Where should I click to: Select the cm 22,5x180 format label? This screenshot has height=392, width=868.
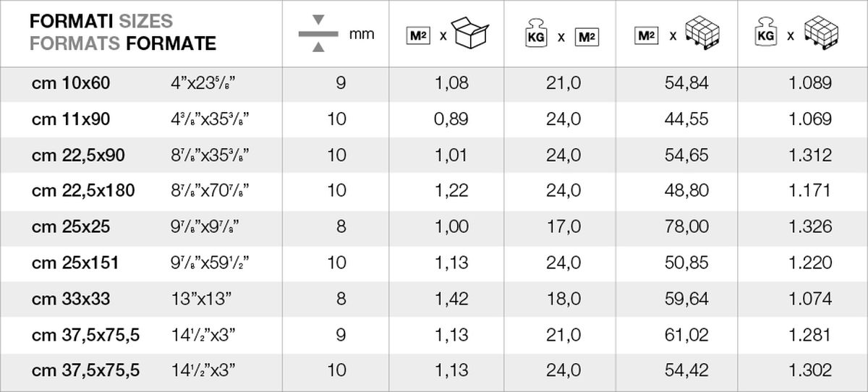[x=83, y=191]
